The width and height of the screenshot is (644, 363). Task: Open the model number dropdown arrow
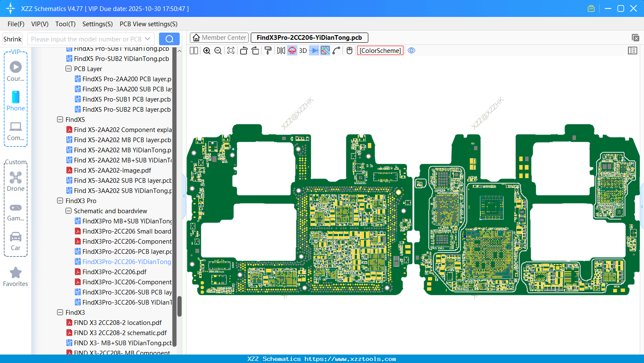(x=148, y=39)
